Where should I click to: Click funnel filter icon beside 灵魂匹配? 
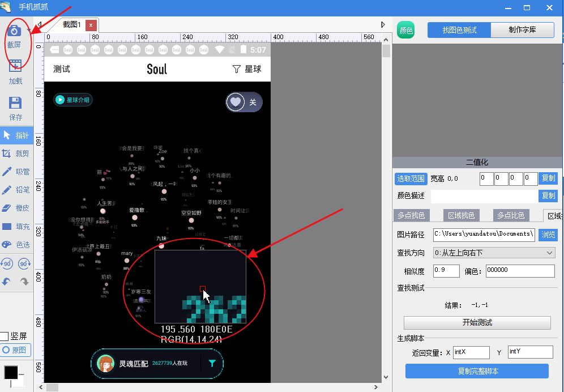(x=212, y=364)
